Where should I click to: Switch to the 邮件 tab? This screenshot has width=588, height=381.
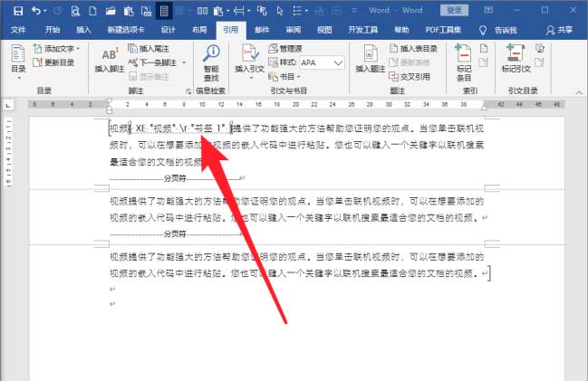[262, 30]
